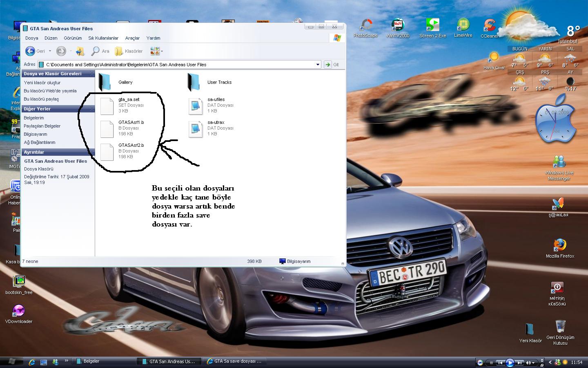Screen dimensions: 588x368
Task: Open Geri Dönüşüm Kutusu recycle bin
Action: click(560, 332)
